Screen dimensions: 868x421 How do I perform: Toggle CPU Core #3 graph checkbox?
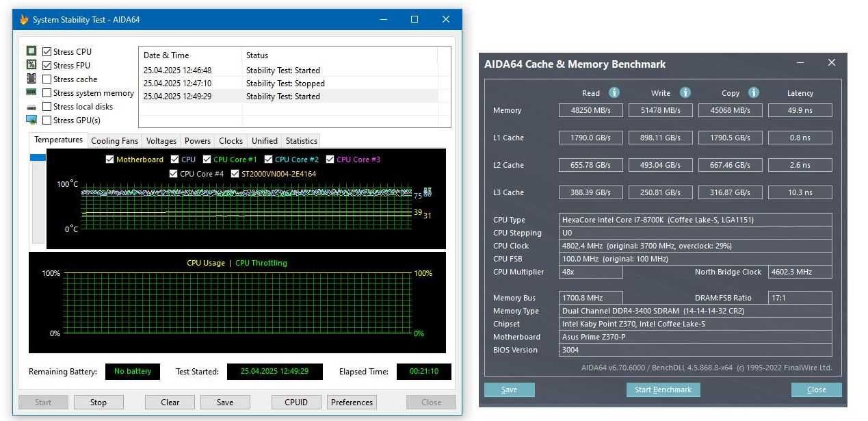click(x=330, y=160)
